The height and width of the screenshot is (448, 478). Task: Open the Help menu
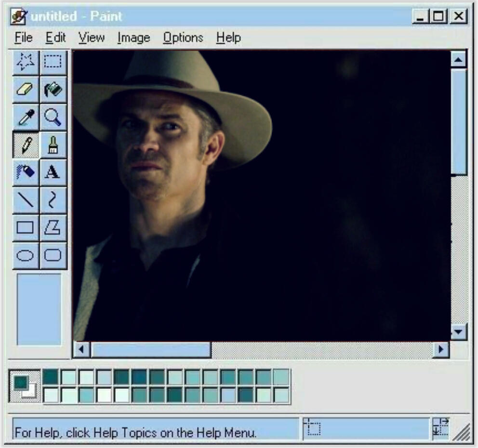(228, 38)
